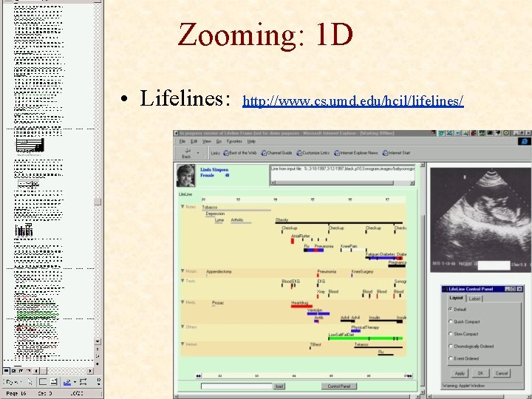Click the Select Objects pointer tool
The width and height of the screenshot is (532, 399).
tap(30, 382)
